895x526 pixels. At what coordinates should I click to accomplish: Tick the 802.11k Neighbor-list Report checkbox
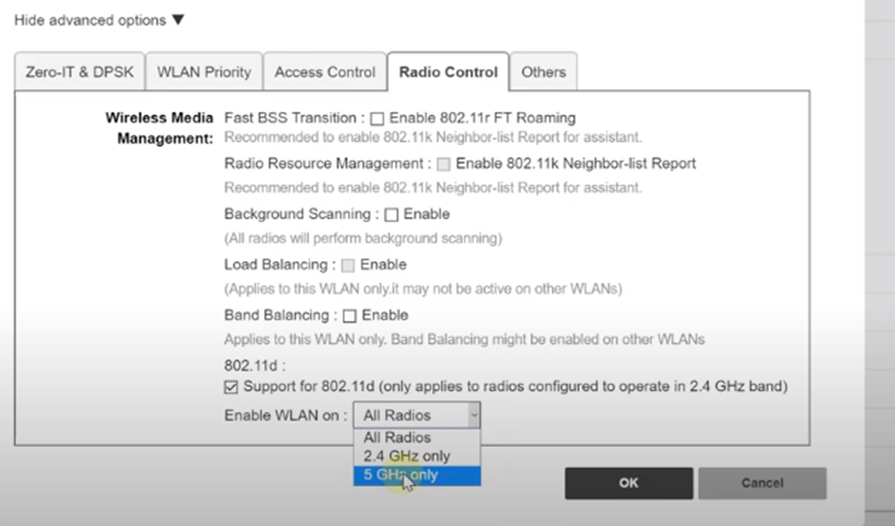tap(444, 164)
